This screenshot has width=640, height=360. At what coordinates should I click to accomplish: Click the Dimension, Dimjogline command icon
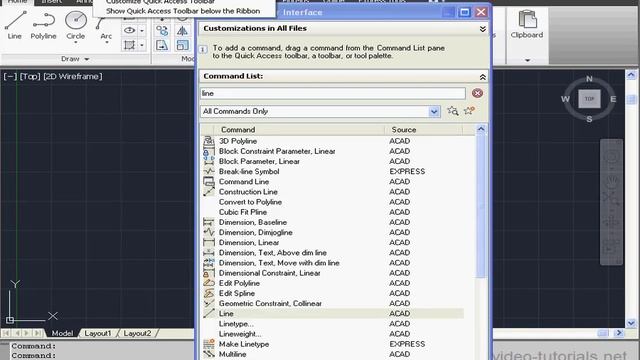[209, 232]
